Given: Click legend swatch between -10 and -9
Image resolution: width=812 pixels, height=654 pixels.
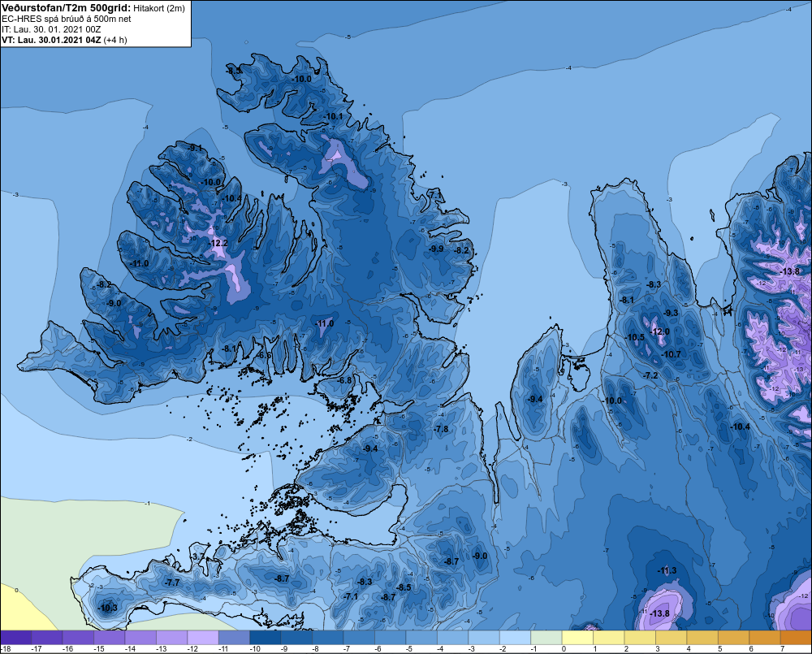Looking at the screenshot, I should coord(266,637).
